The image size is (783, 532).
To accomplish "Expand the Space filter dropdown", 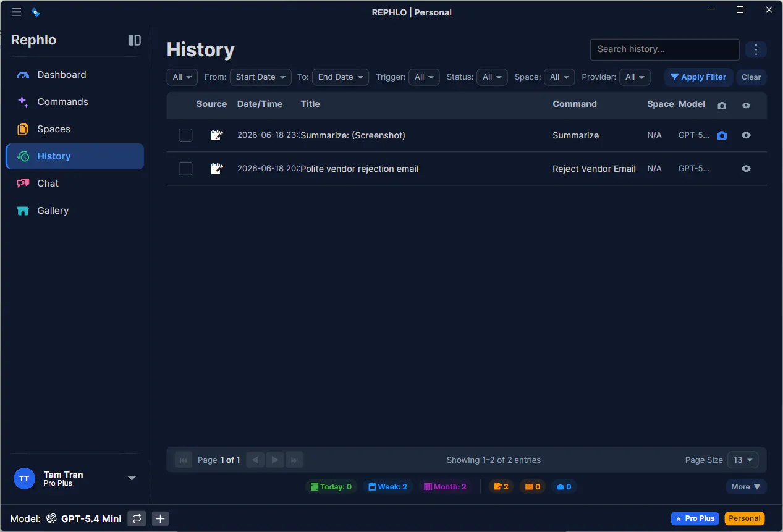I will click(x=559, y=77).
